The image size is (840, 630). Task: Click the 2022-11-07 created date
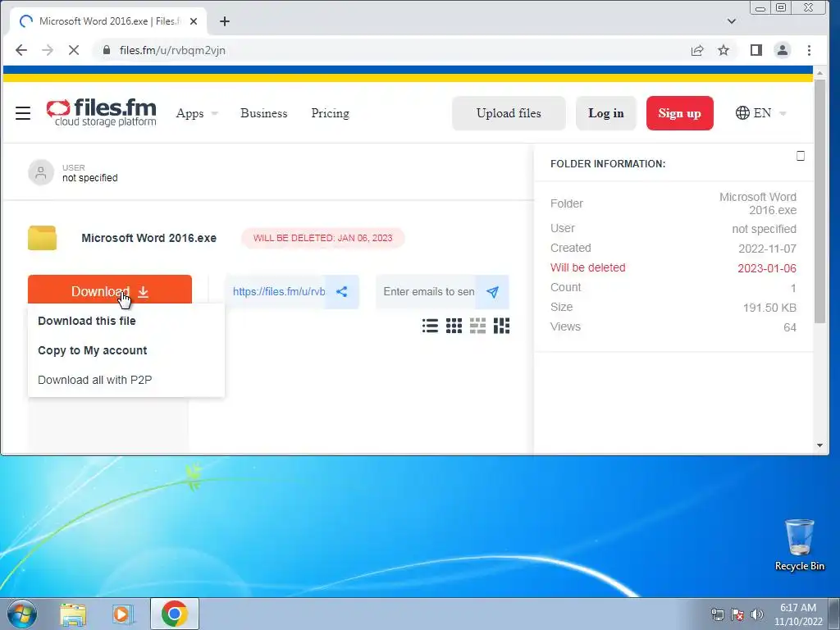[x=767, y=249]
